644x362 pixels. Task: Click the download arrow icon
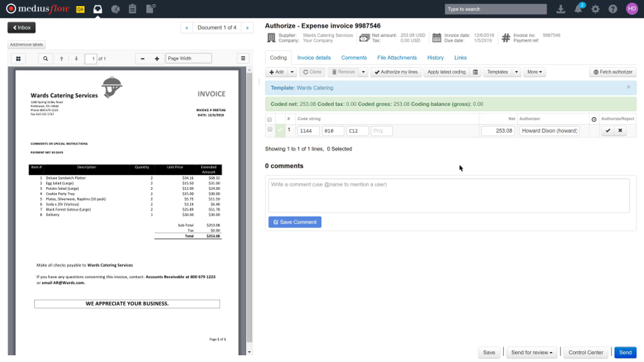[561, 9]
